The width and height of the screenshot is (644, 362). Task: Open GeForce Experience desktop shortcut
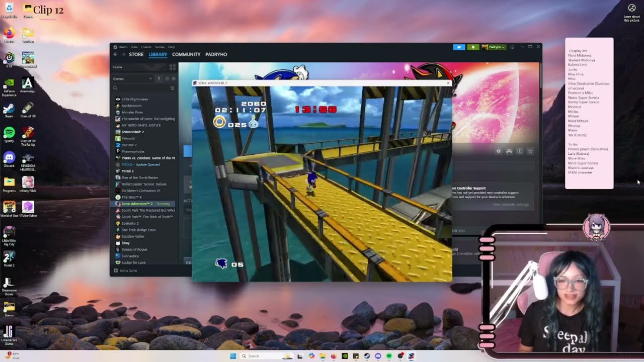coord(9,86)
